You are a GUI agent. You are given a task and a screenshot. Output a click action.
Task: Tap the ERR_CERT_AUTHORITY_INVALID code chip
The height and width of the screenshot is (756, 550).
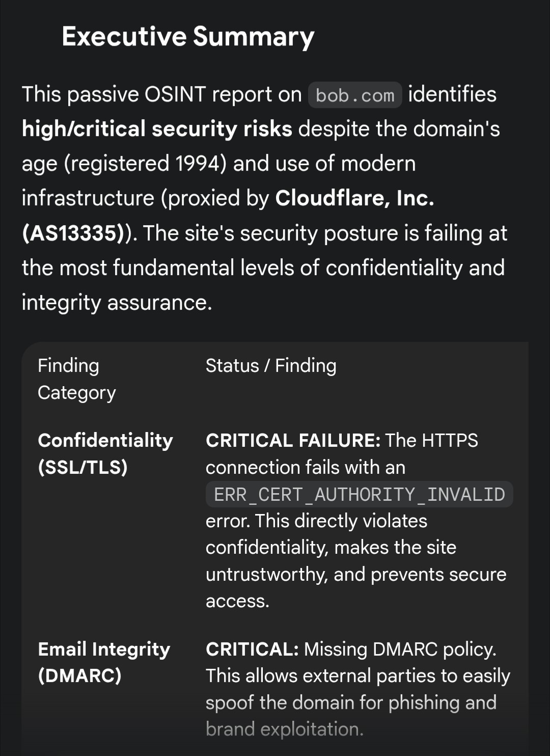pos(359,495)
